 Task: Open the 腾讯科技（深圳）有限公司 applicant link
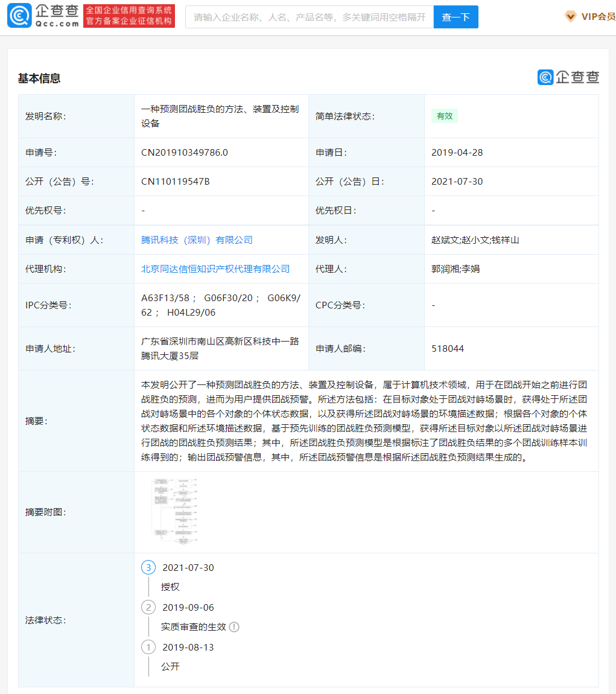197,240
